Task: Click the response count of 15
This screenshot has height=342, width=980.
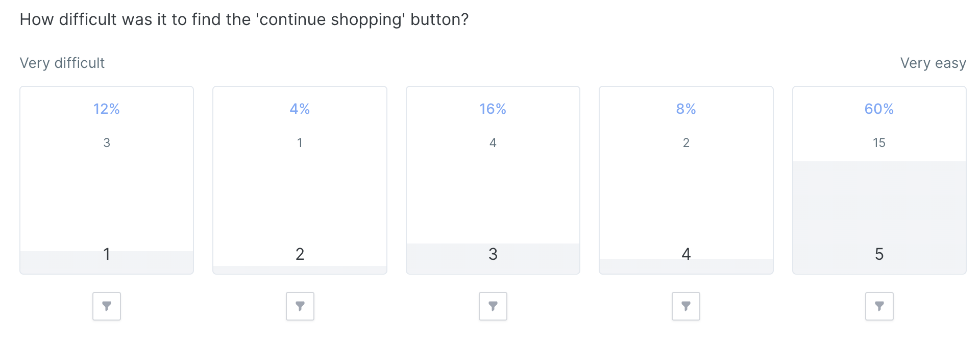Action: pos(879,143)
